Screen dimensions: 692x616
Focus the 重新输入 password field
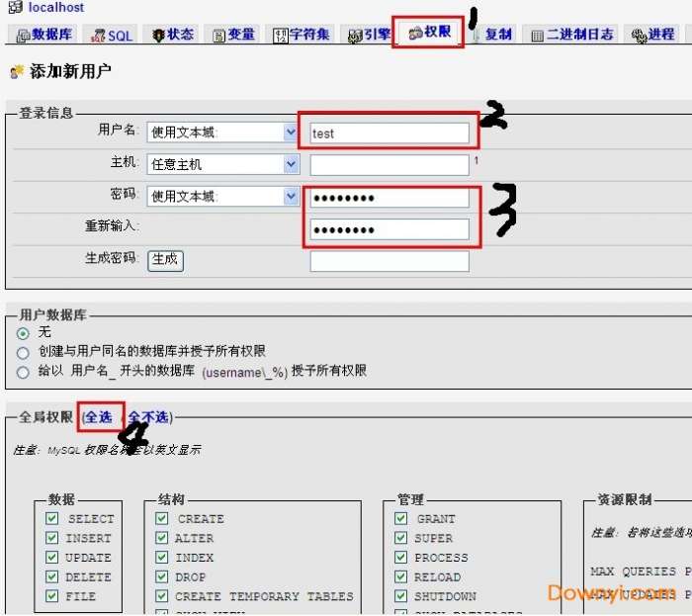click(x=389, y=229)
